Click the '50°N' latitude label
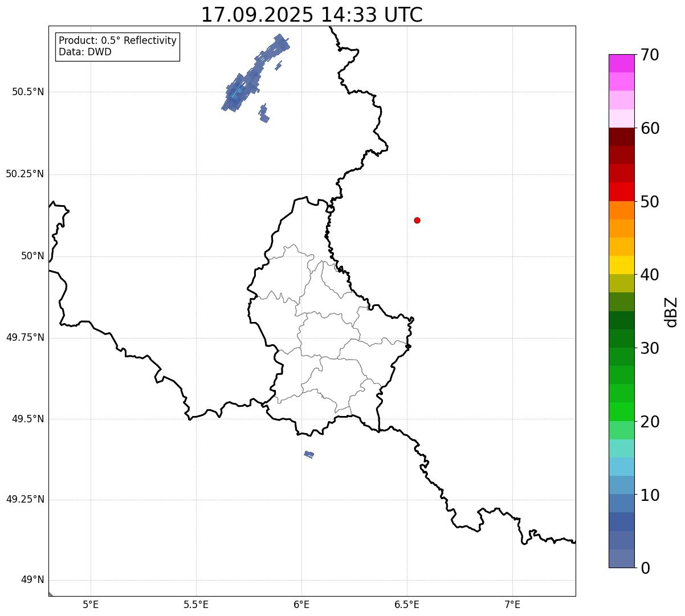Screen dimensions: 685x616 coord(32,256)
